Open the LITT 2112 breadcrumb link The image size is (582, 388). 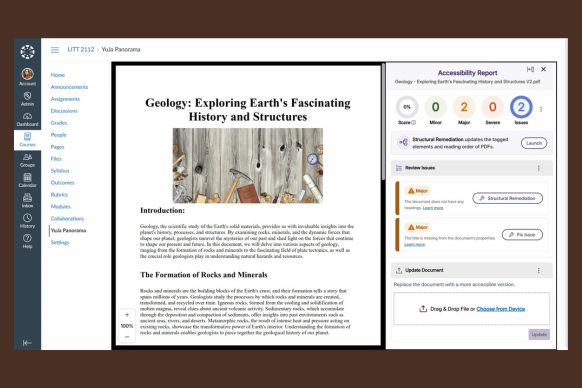[81, 49]
